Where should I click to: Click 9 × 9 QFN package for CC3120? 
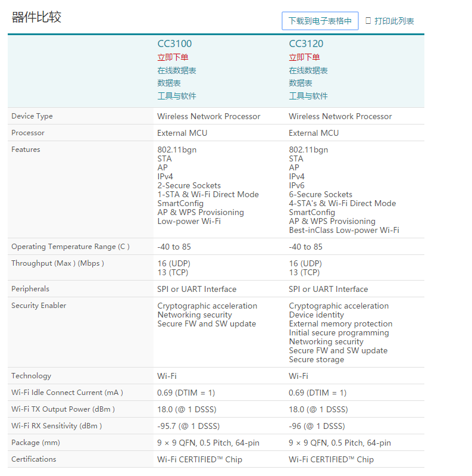pyautogui.click(x=340, y=443)
